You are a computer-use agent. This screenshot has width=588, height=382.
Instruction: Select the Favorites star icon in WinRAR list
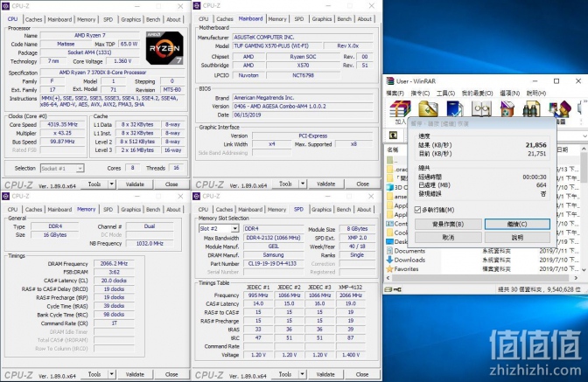coord(389,269)
